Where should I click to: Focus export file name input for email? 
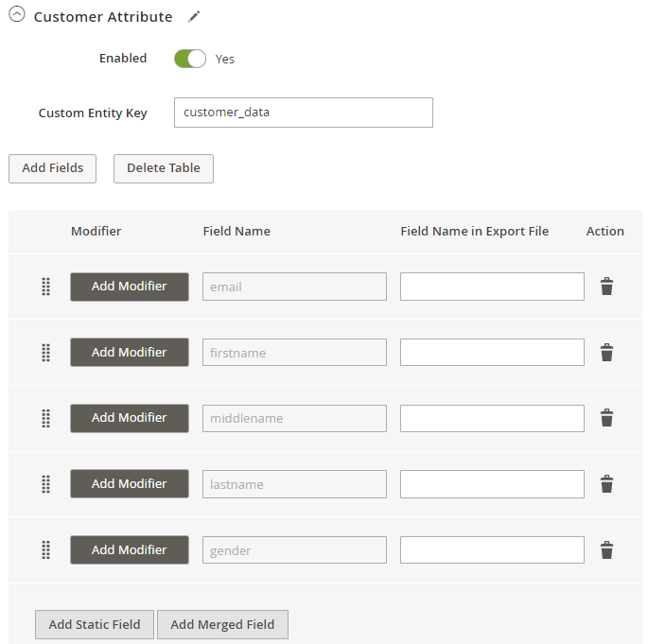(492, 287)
